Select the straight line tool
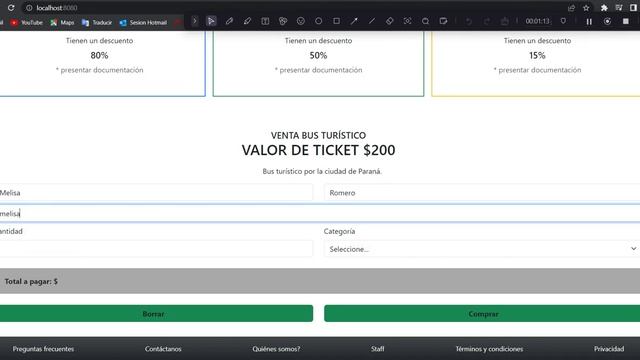 [x=372, y=21]
